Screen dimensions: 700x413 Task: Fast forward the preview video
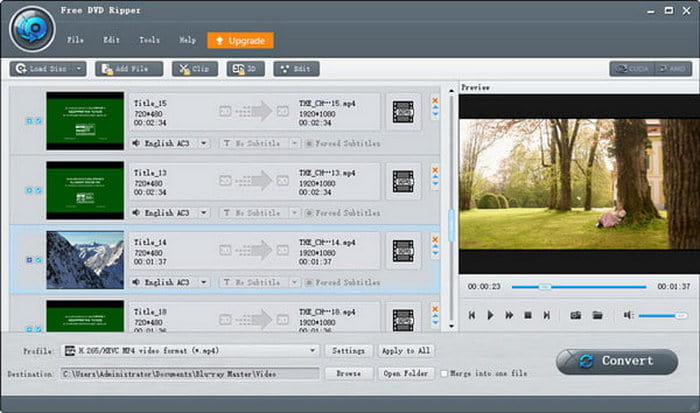(509, 315)
